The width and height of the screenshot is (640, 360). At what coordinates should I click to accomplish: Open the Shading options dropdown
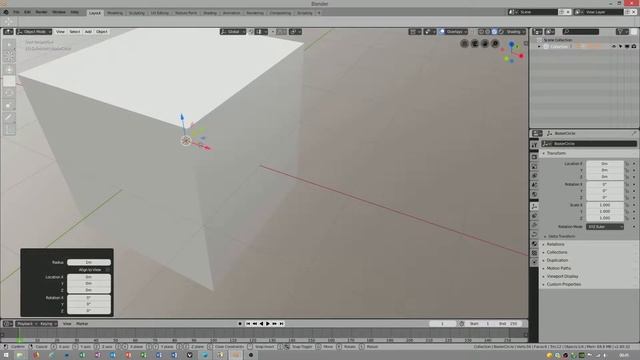click(x=516, y=31)
